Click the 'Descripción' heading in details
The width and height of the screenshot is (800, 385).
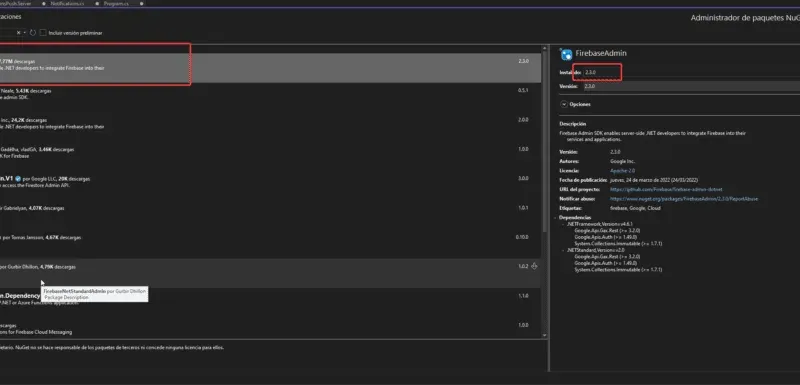[x=572, y=124]
